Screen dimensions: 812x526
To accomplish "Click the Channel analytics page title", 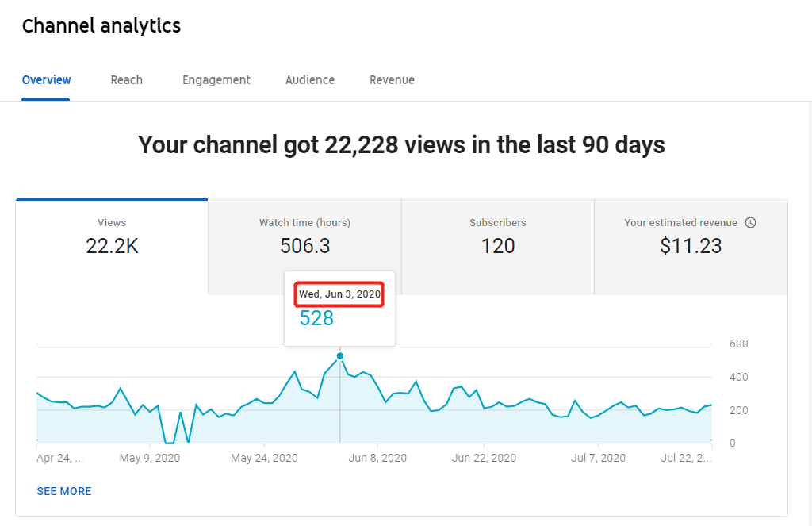I will [x=101, y=26].
